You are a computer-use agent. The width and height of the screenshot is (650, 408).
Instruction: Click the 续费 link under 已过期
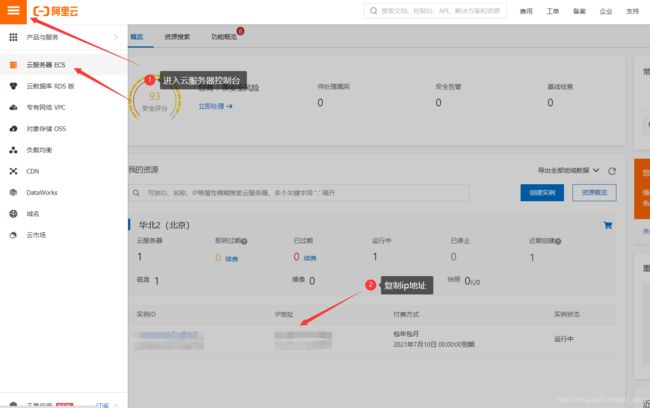[310, 258]
